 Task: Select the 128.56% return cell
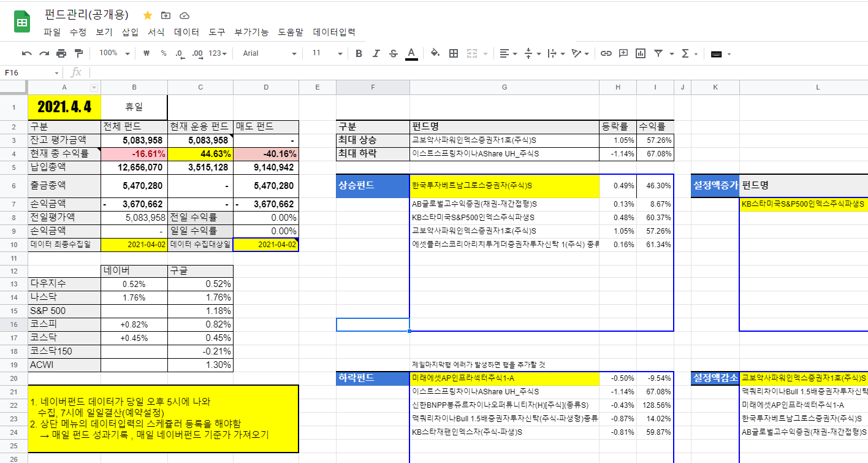click(655, 405)
